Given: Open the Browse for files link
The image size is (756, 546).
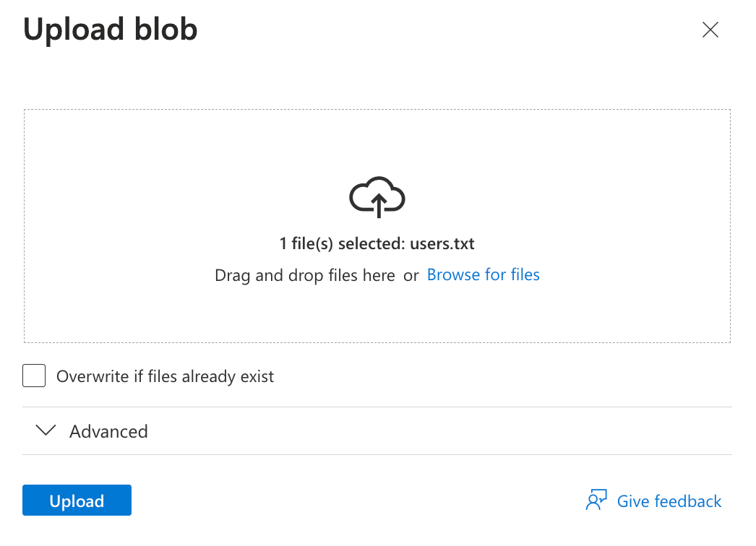Looking at the screenshot, I should point(483,274).
